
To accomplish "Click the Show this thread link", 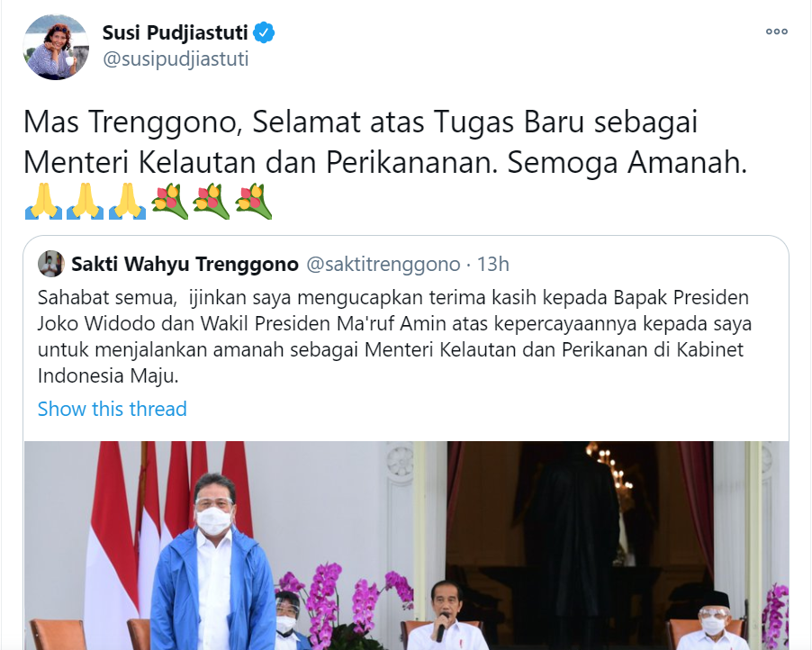I will point(112,409).
